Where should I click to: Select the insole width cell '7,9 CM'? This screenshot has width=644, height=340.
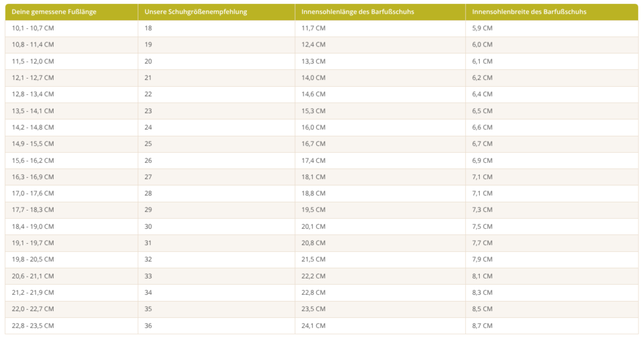[x=482, y=259]
